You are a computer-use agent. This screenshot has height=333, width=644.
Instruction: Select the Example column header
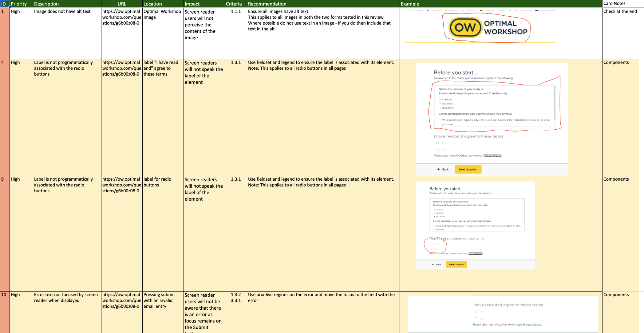(x=501, y=4)
